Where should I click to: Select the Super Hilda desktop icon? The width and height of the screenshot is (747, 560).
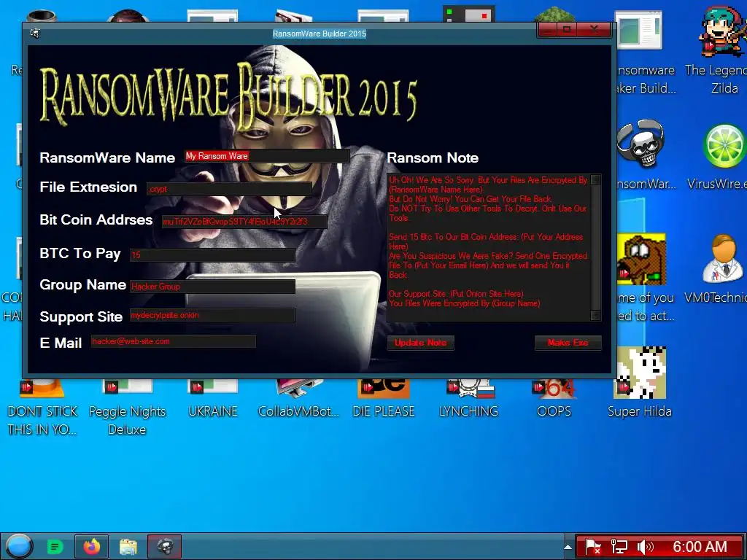639,384
